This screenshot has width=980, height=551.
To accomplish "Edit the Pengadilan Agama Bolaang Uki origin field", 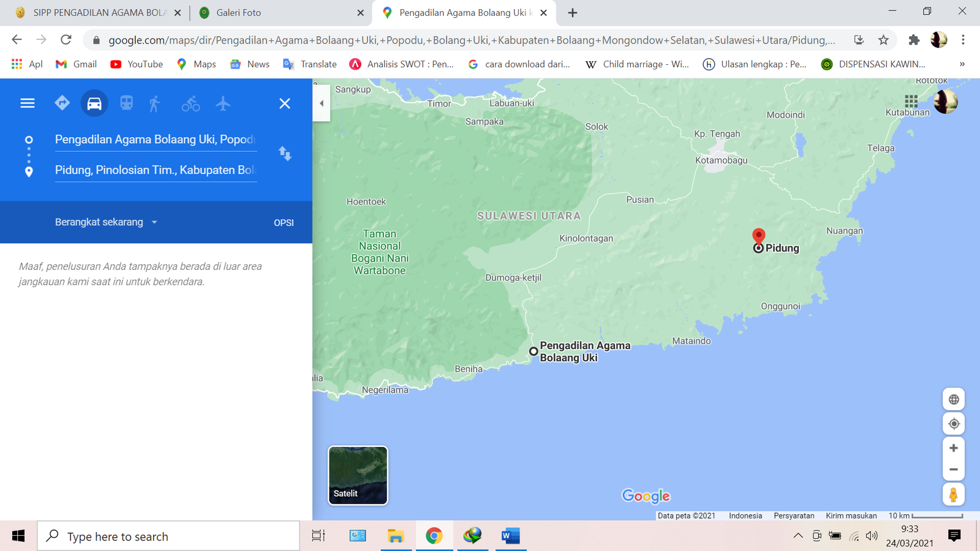I will 156,140.
